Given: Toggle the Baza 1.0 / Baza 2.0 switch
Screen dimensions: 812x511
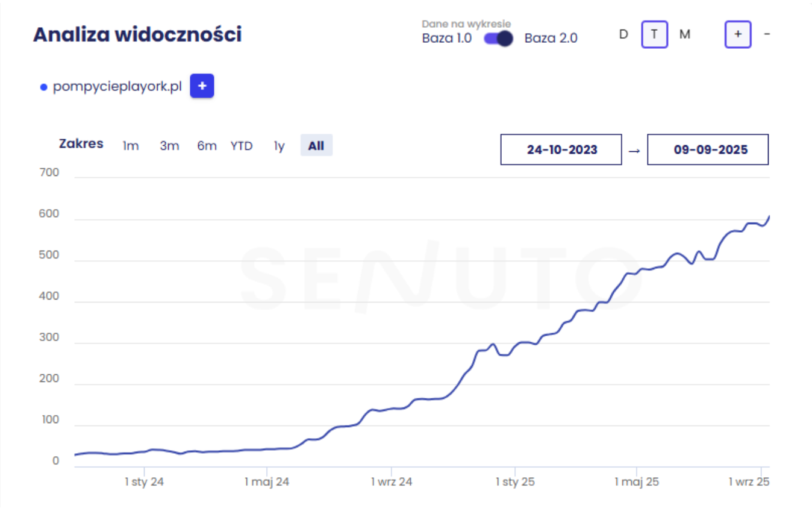Looking at the screenshot, I should pos(498,39).
